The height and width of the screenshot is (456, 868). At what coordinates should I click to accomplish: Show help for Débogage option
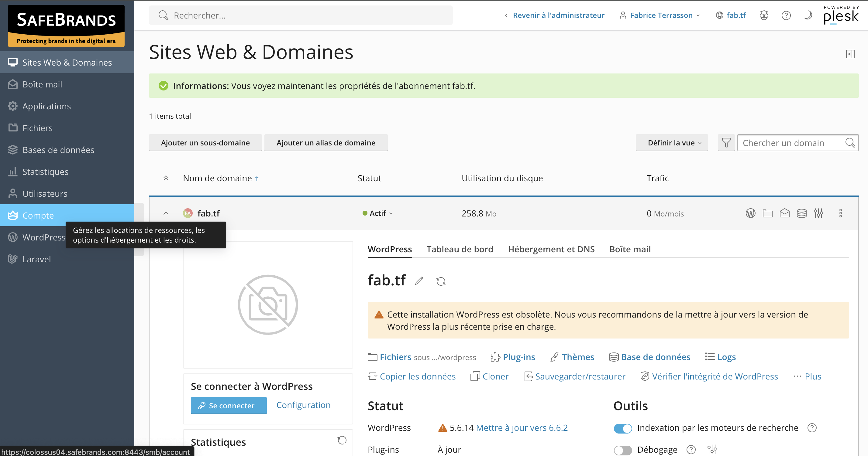691,450
